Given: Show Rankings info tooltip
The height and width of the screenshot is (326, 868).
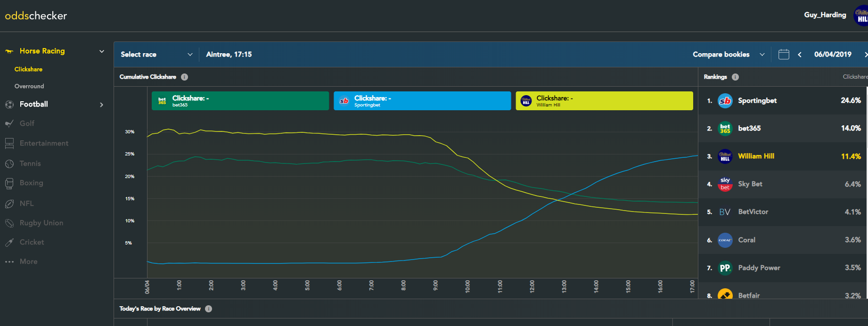Looking at the screenshot, I should 735,77.
